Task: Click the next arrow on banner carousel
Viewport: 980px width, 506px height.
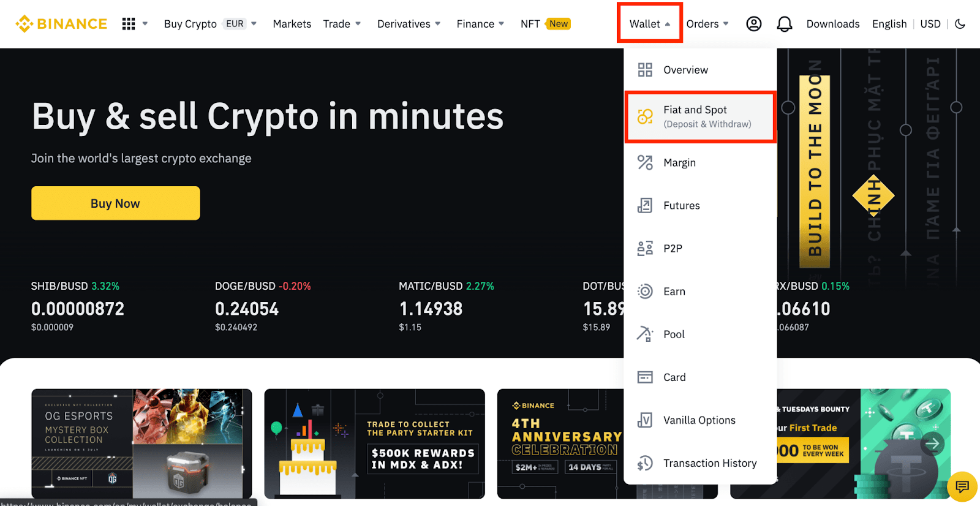Action: click(x=932, y=443)
